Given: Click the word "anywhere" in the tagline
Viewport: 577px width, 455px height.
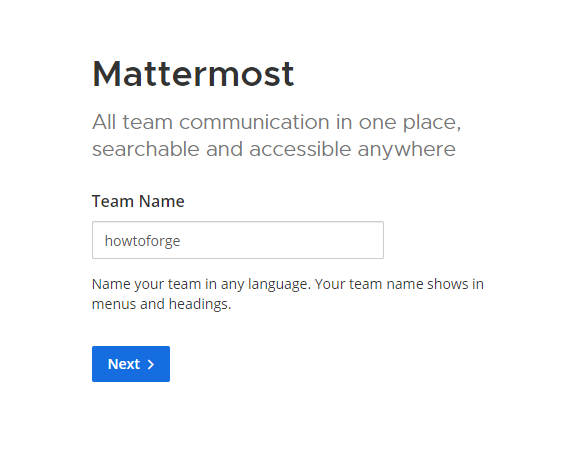Looking at the screenshot, I should [x=407, y=150].
